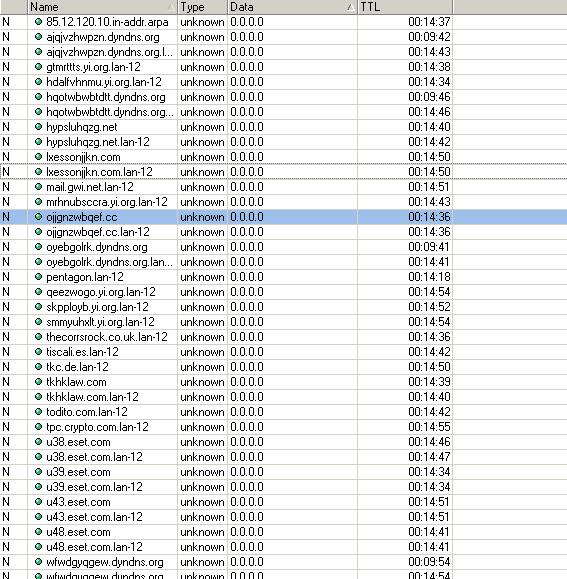Click green icon next to u38.eset.com
This screenshot has height=579, width=567.
38,442
